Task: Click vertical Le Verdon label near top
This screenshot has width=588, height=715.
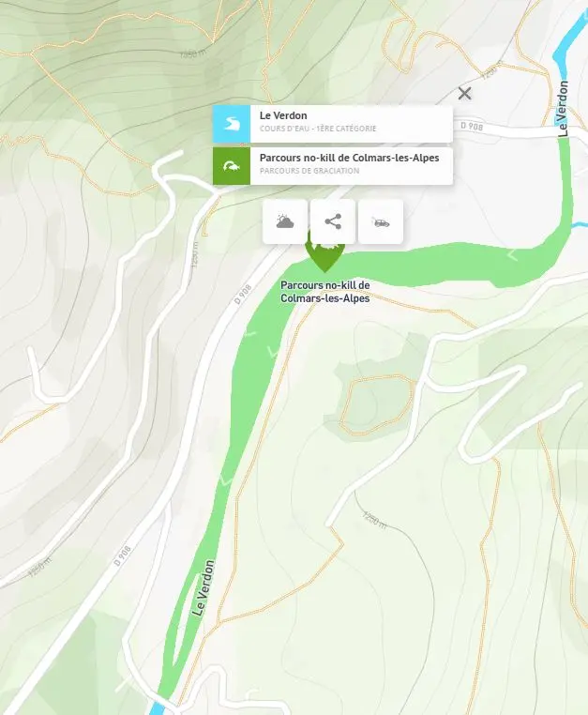Action: [564, 109]
